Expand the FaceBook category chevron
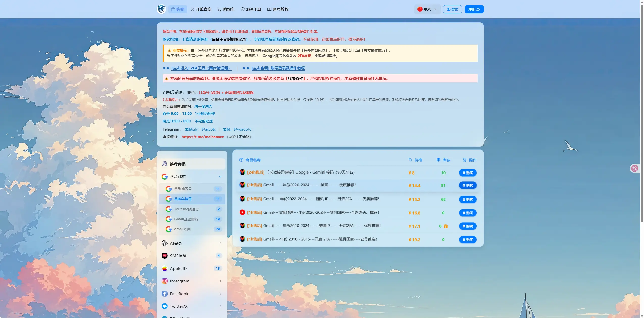The image size is (644, 318). point(220,294)
